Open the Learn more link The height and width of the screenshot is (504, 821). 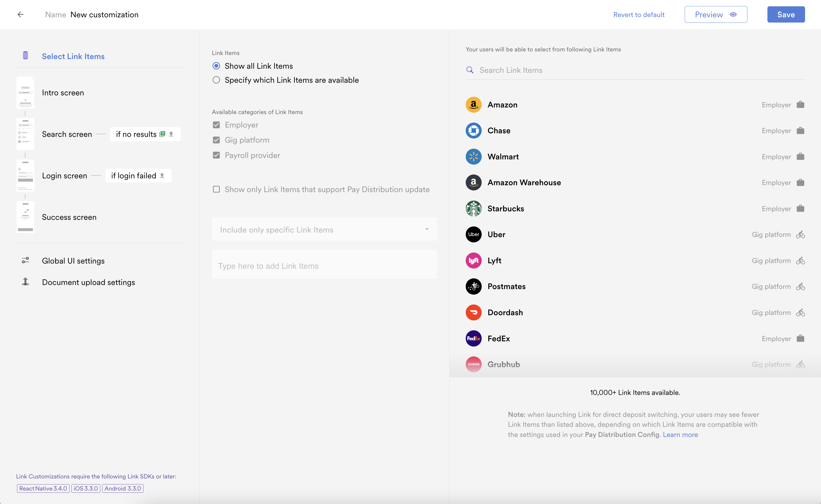pyautogui.click(x=680, y=434)
